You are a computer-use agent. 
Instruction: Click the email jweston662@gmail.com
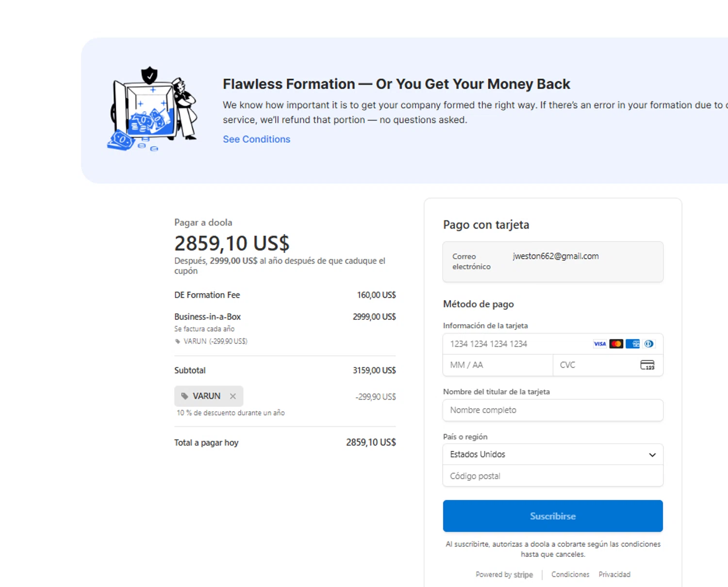pos(556,256)
